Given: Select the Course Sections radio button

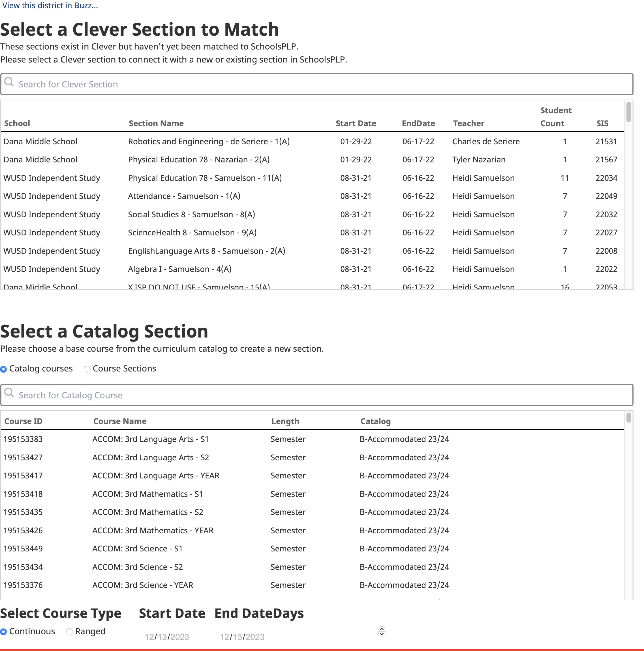Looking at the screenshot, I should (x=87, y=369).
